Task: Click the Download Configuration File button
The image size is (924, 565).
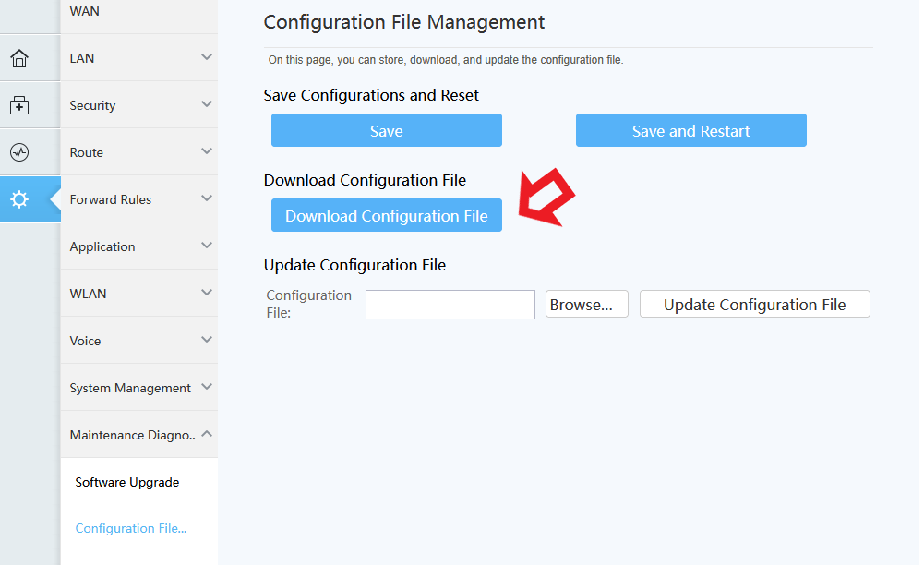Action: 386,215
